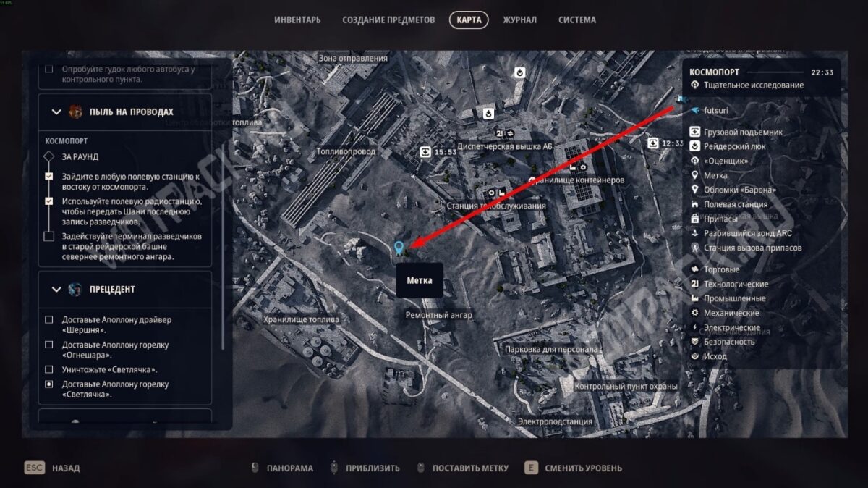Click the Торговые loot category icon
868x488 pixels.
(x=695, y=269)
